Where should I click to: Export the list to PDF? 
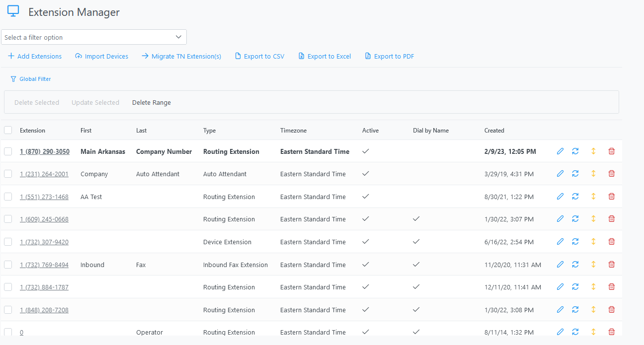pos(390,57)
